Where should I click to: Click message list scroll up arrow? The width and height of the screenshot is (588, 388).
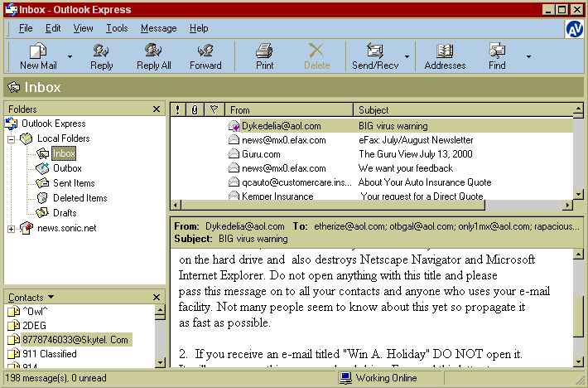[x=578, y=109]
